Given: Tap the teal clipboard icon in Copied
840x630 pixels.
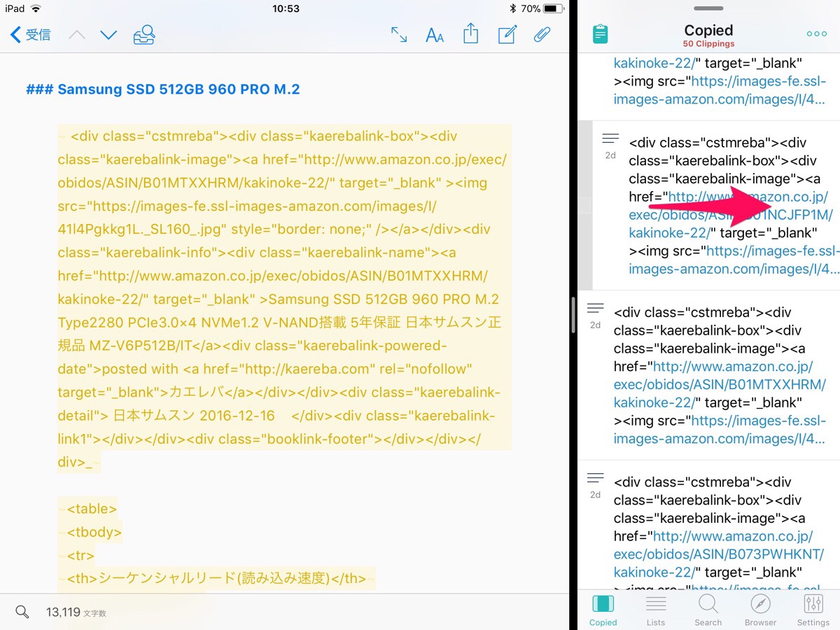Looking at the screenshot, I should point(600,34).
